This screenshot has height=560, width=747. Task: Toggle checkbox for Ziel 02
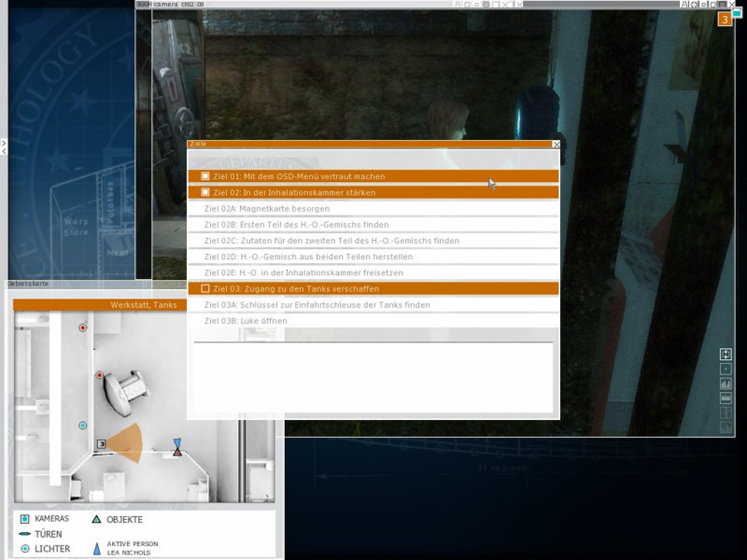tap(205, 192)
